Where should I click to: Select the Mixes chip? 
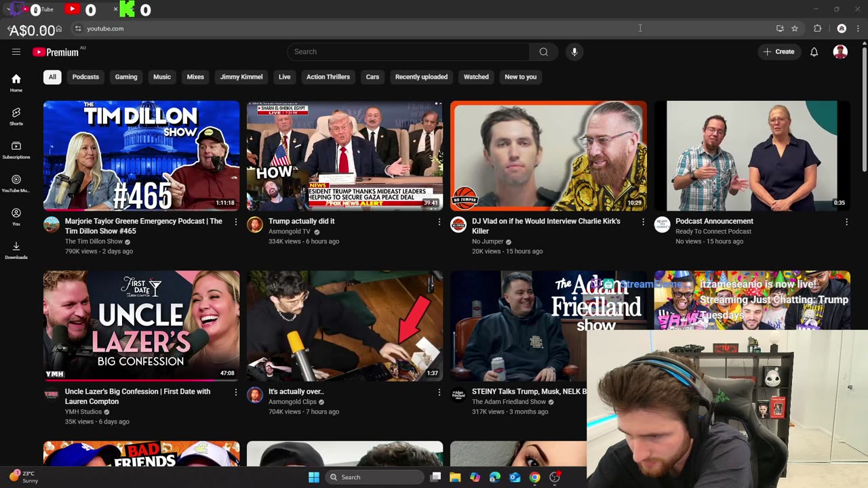click(195, 77)
